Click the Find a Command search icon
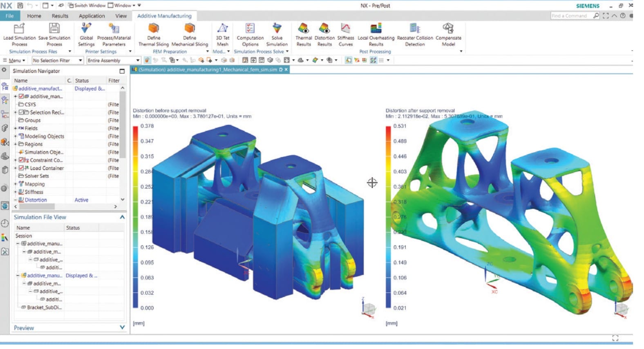Image resolution: width=644 pixels, height=349 pixels. 596,16
